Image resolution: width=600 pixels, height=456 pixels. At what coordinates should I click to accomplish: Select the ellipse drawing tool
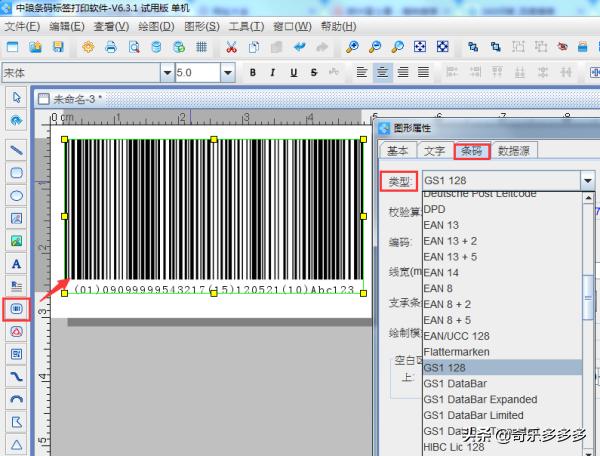16,196
